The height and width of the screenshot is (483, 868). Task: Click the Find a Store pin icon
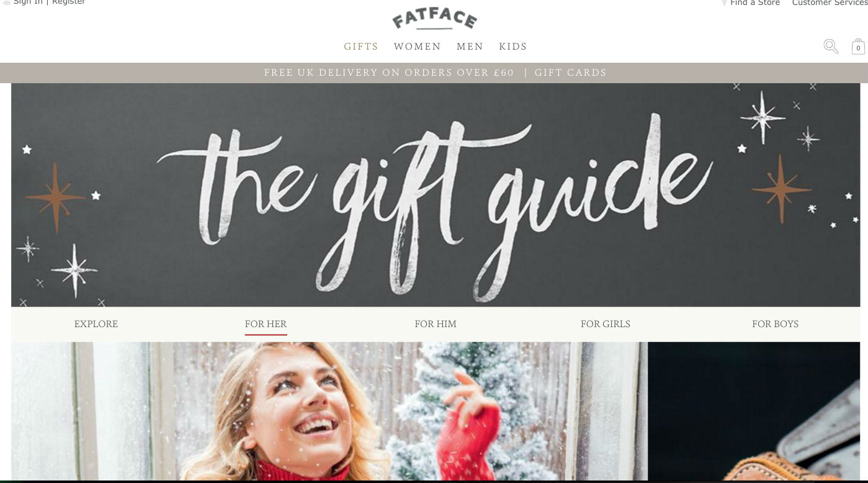(x=724, y=2)
